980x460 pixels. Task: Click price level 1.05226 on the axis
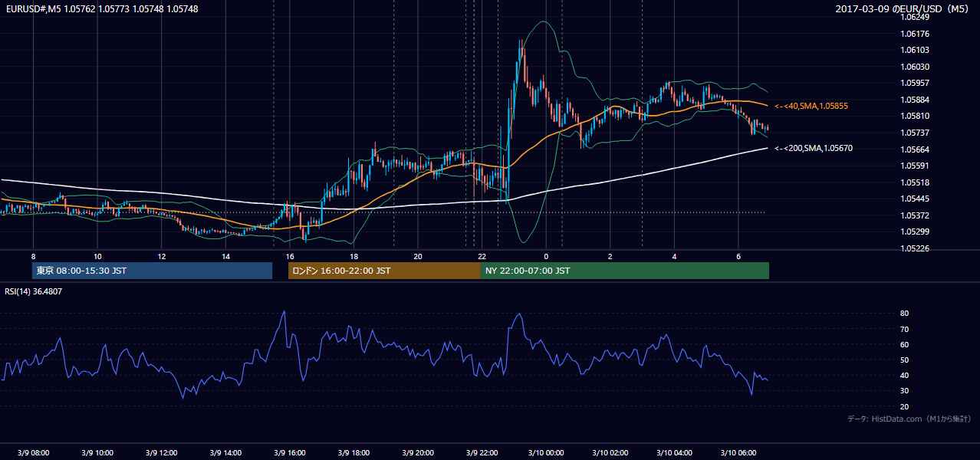click(x=916, y=248)
